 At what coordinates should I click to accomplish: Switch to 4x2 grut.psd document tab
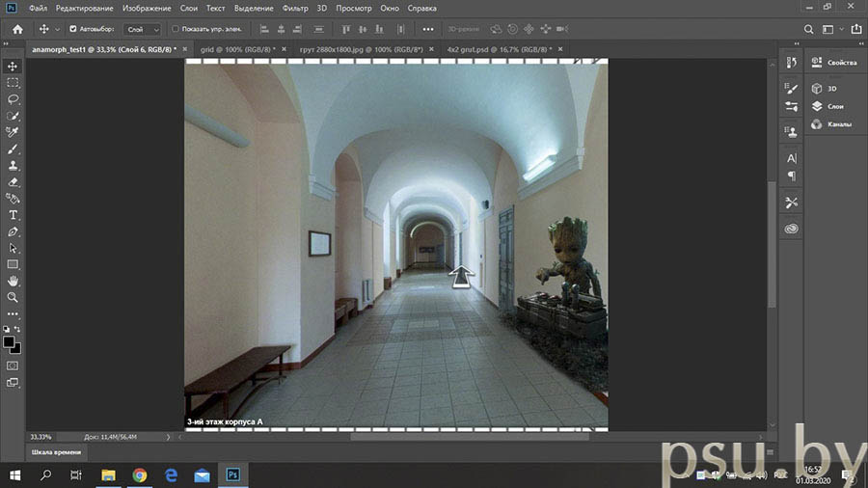[x=500, y=49]
